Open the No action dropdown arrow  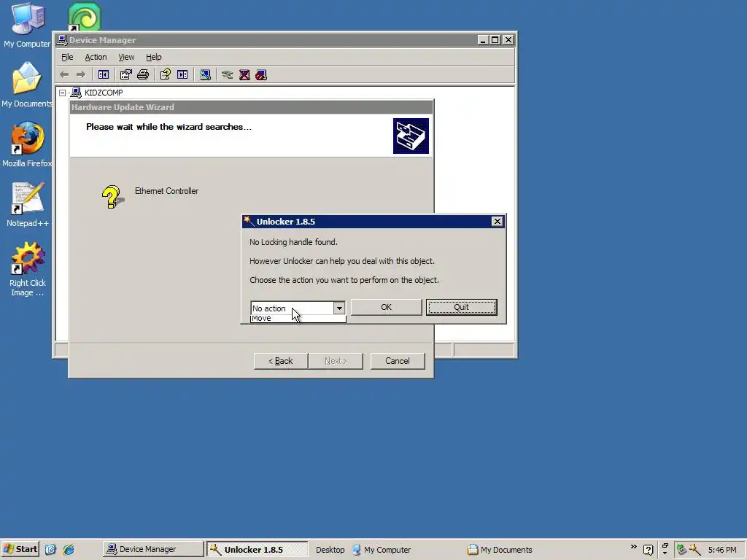tap(338, 308)
